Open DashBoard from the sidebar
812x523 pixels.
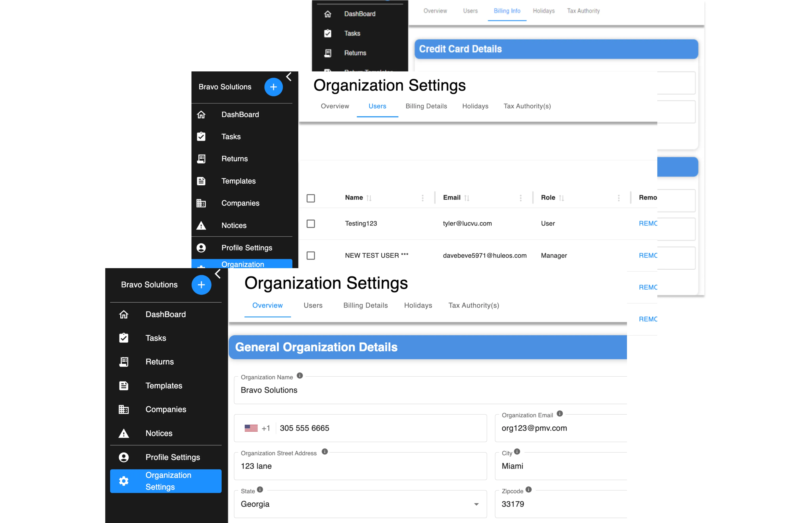(x=166, y=314)
